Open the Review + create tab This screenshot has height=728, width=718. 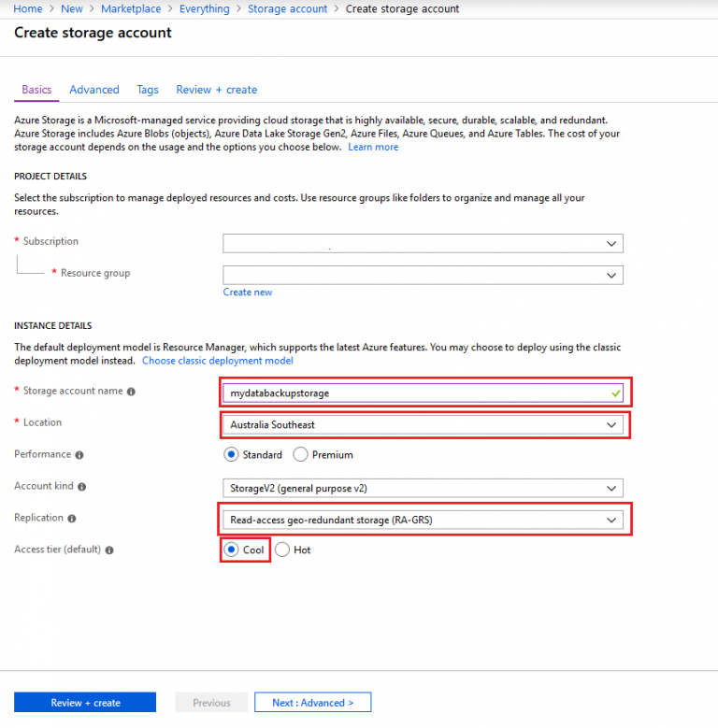point(216,90)
